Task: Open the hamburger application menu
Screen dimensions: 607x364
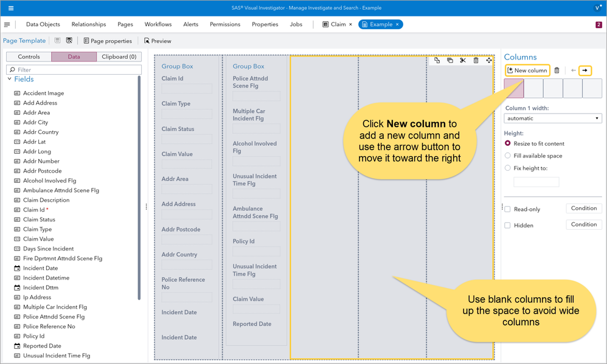Action: [x=11, y=8]
